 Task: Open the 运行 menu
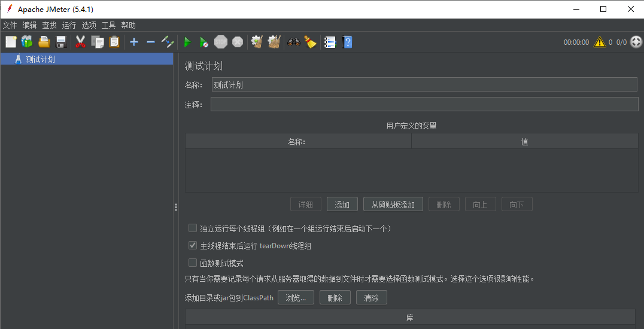[69, 26]
